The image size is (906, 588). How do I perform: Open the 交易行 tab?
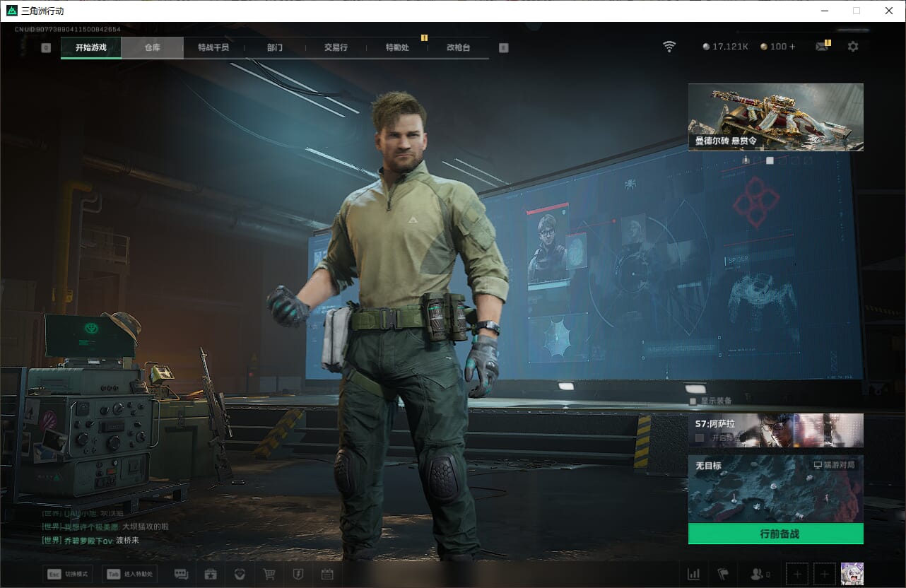pyautogui.click(x=336, y=47)
